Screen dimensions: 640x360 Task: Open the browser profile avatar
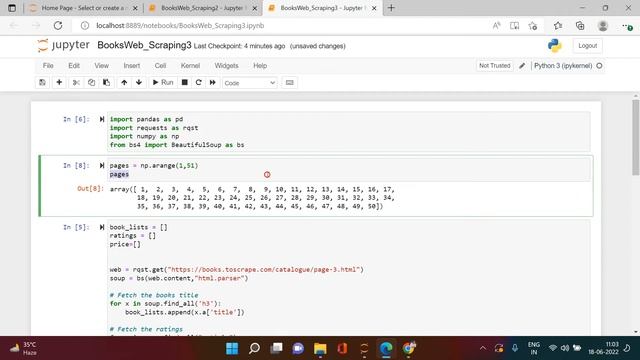click(x=602, y=26)
